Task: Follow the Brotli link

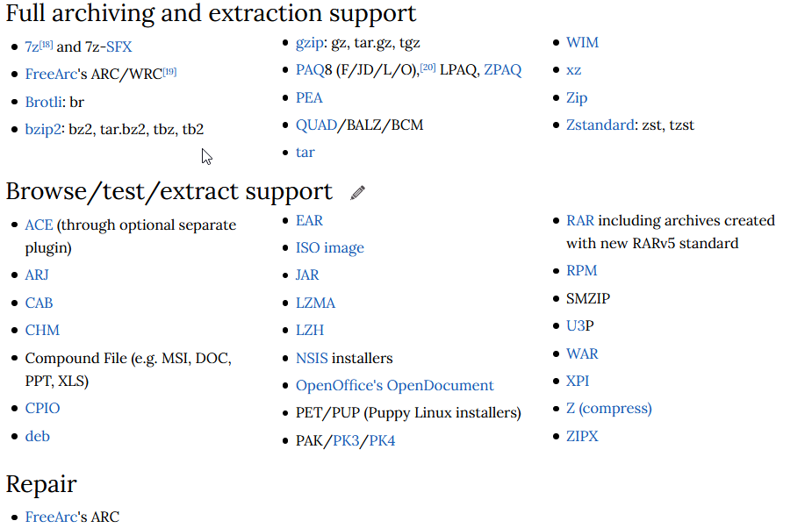Action: pos(44,102)
